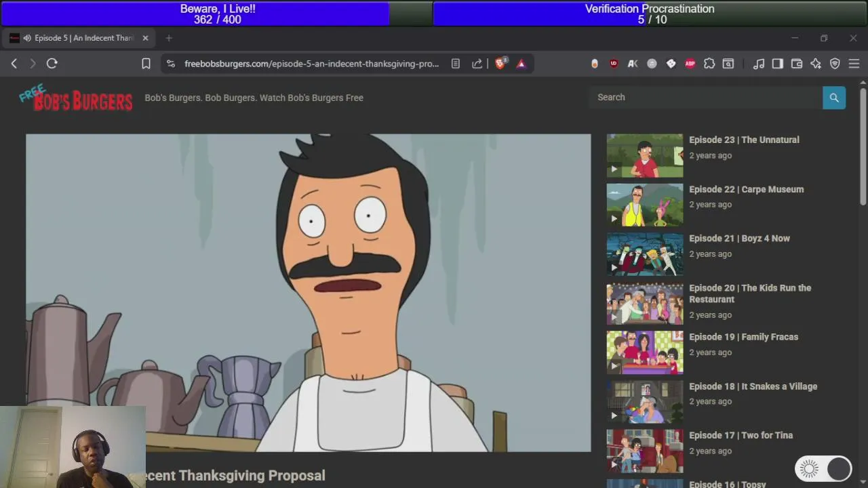Click the Episode 17 thumbnail image

coord(645,451)
